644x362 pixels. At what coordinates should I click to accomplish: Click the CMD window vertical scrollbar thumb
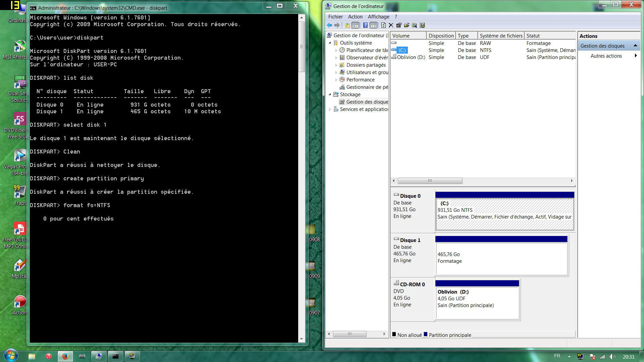(x=302, y=47)
